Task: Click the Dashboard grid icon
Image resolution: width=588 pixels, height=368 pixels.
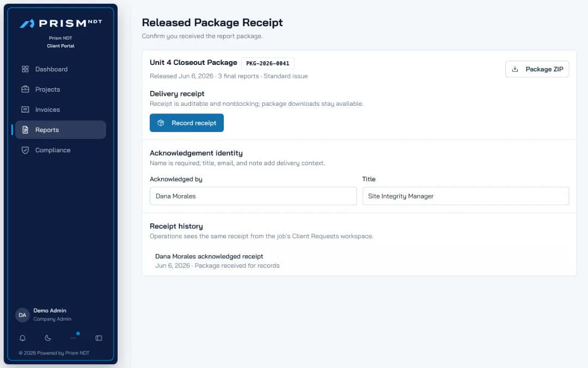Action: (25, 69)
